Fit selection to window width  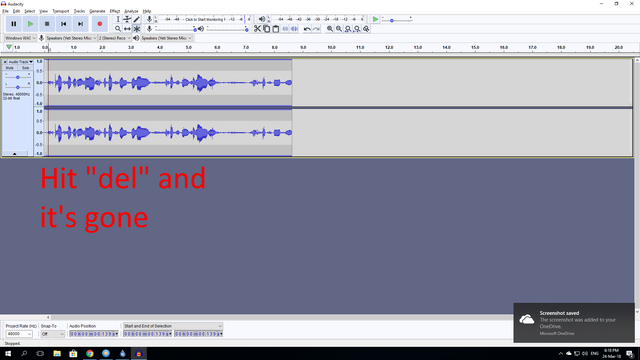click(x=348, y=29)
